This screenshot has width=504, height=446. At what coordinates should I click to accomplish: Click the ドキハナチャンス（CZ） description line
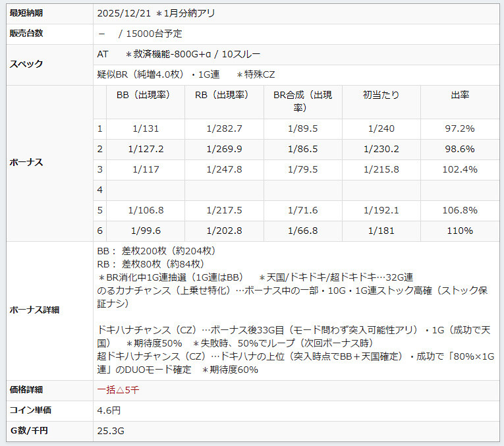[294, 337]
